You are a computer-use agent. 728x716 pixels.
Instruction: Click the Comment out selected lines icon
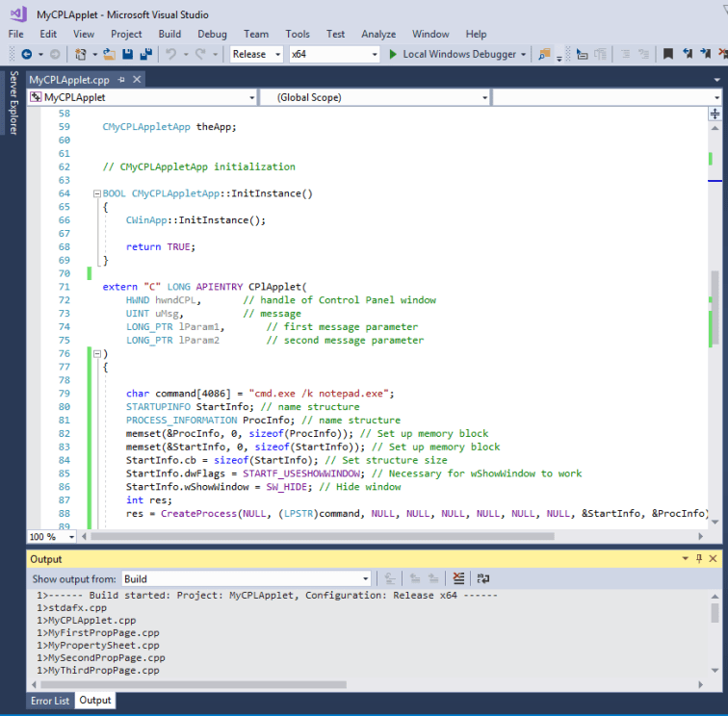(625, 54)
